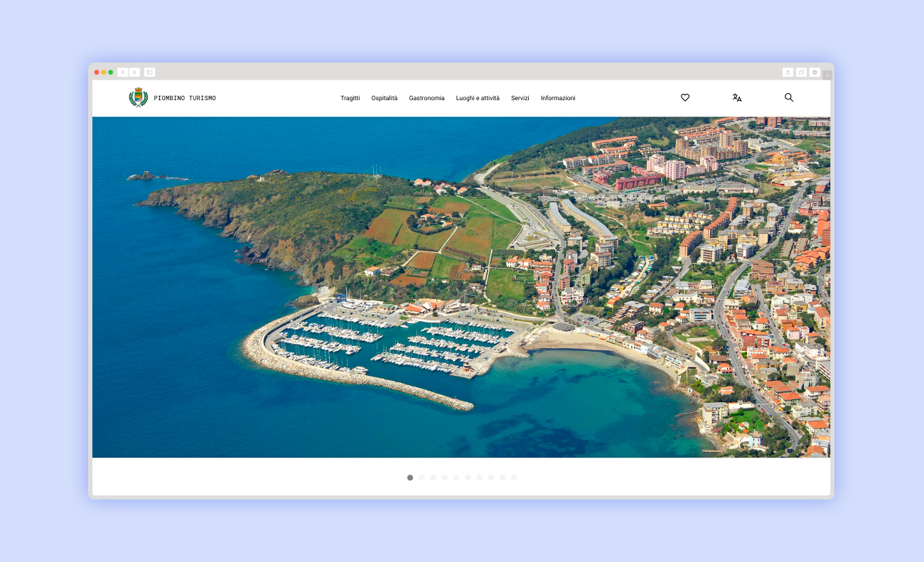
Task: Open the Servizi menu item
Action: 520,98
